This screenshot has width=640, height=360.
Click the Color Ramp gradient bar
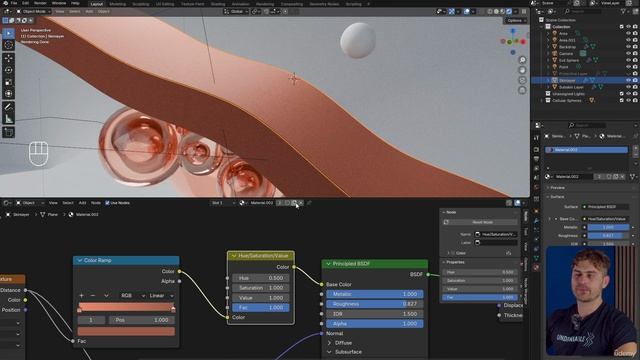[x=126, y=307]
